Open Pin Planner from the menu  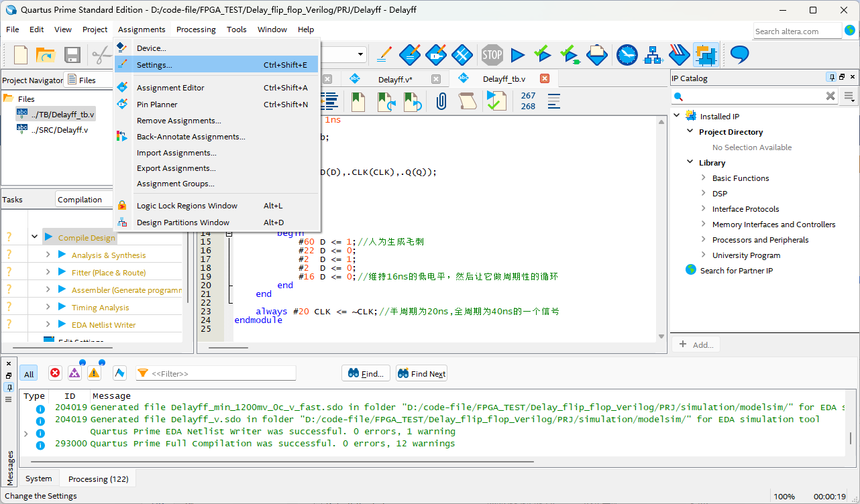216,104
